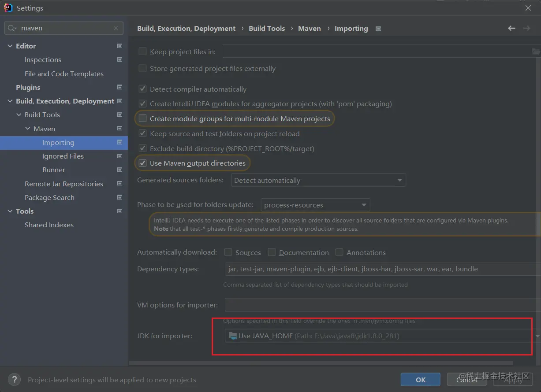Collapse the Tools tree node
The width and height of the screenshot is (541, 392).
[10, 211]
